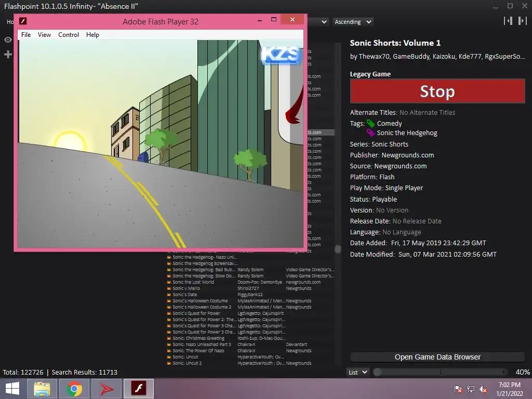The image size is (532, 399).
Task: Click the icon beside Sonic's Date row
Action: pos(169,295)
